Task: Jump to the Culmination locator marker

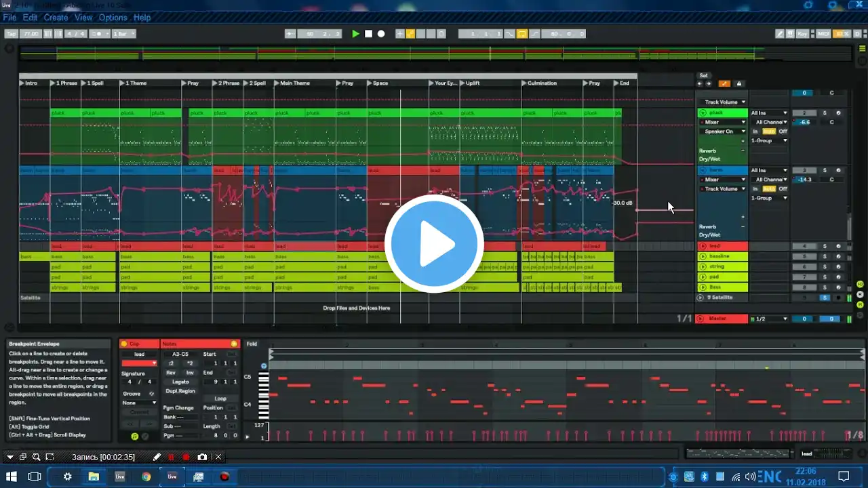Action: [542, 83]
